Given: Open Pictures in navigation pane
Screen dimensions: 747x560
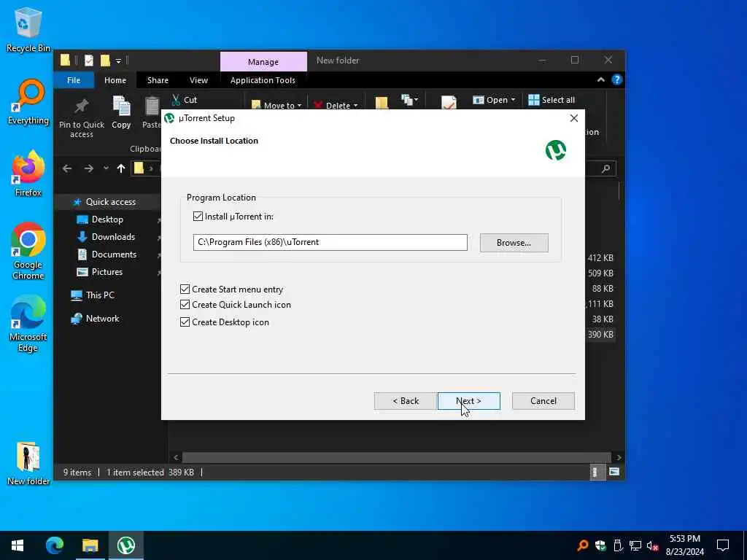Looking at the screenshot, I should coord(107,272).
